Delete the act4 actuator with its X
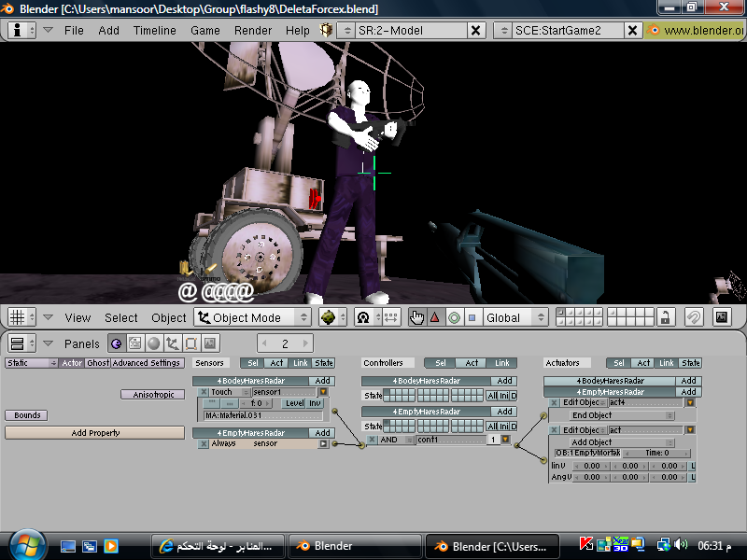747x560 pixels. [x=554, y=403]
